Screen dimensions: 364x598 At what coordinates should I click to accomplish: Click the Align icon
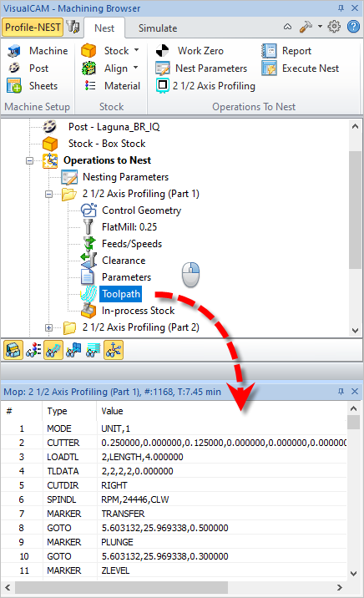[x=88, y=68]
